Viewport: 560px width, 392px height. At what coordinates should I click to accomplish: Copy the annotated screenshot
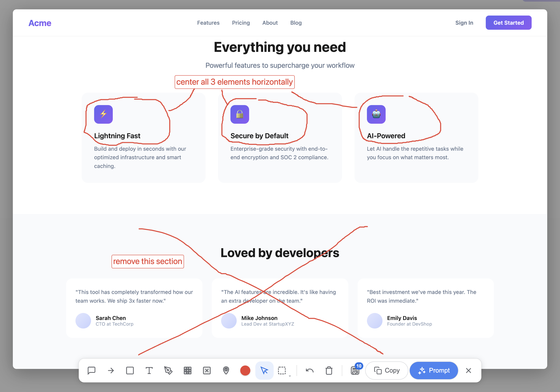(x=386, y=371)
